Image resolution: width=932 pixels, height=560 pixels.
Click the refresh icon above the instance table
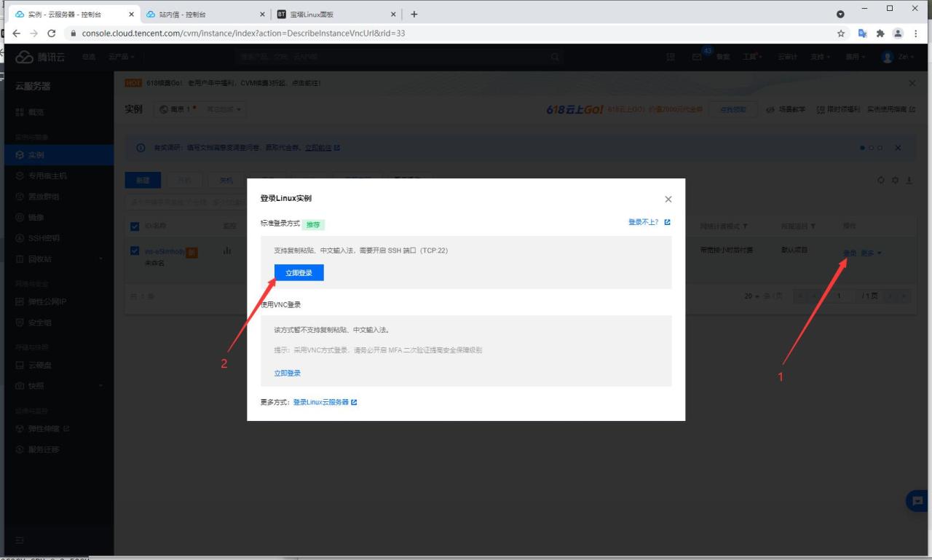(881, 180)
